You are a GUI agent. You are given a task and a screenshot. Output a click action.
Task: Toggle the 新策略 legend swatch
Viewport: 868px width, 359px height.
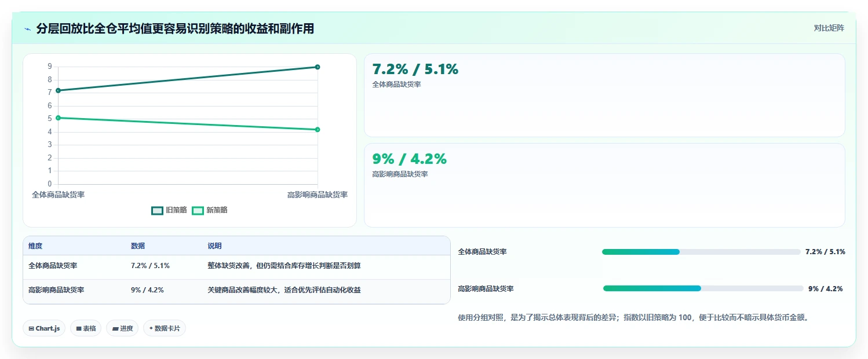(198, 210)
